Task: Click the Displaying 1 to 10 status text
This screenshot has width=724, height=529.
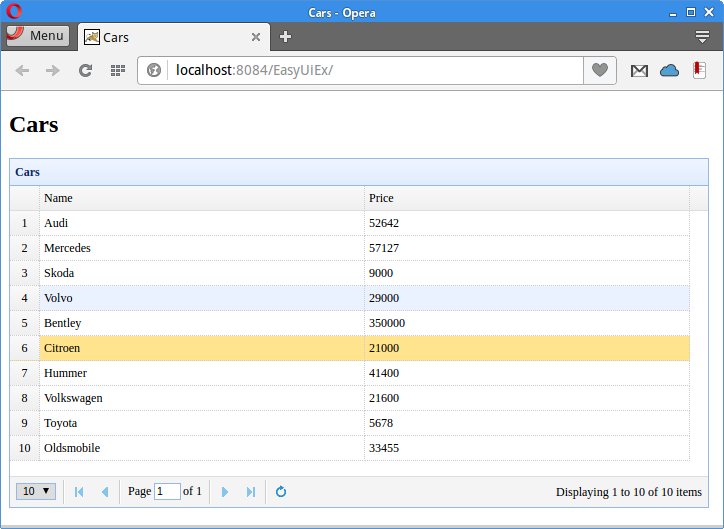Action: pos(628,492)
